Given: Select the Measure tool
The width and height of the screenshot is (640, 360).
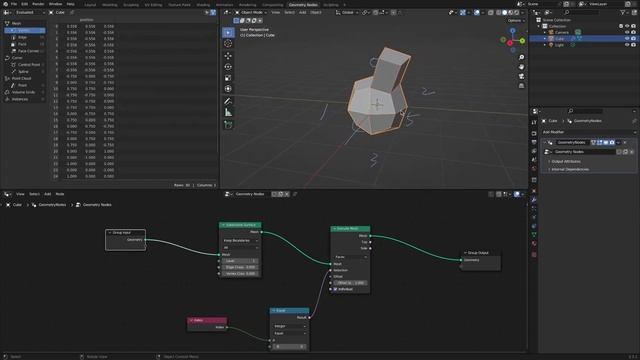Looking at the screenshot, I should click(228, 112).
